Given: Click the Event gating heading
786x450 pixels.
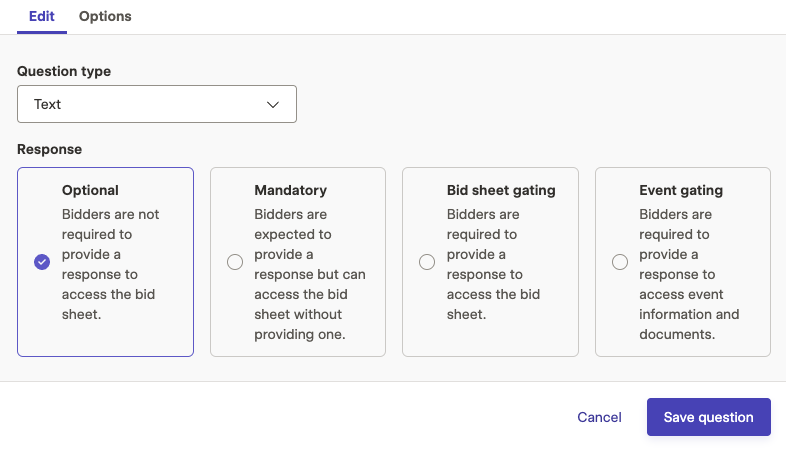Looking at the screenshot, I should pyautogui.click(x=681, y=190).
